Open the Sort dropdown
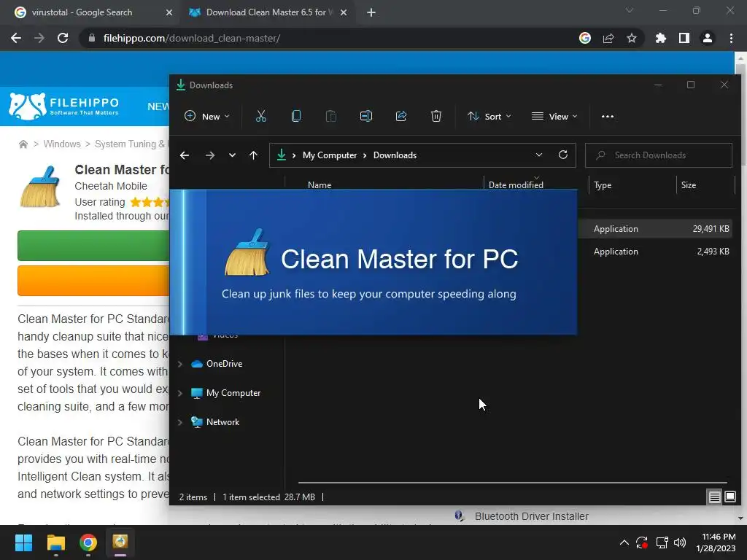747x560 pixels. pyautogui.click(x=489, y=116)
